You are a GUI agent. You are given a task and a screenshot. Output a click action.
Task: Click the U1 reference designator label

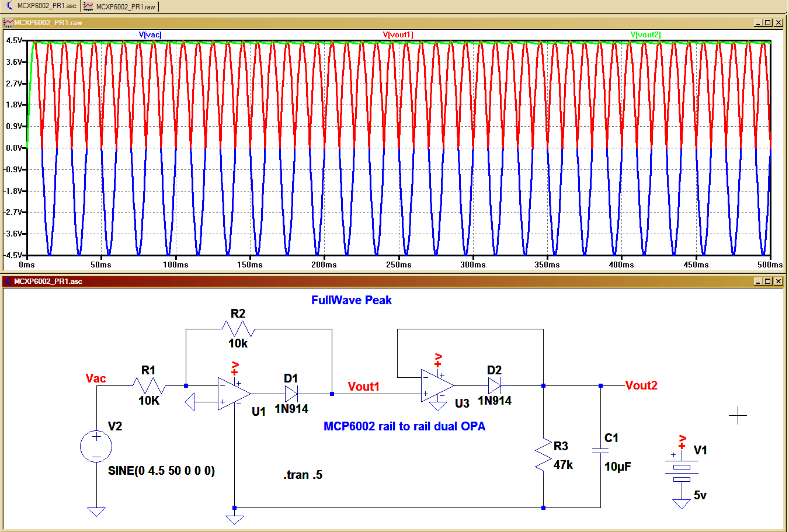pos(259,412)
